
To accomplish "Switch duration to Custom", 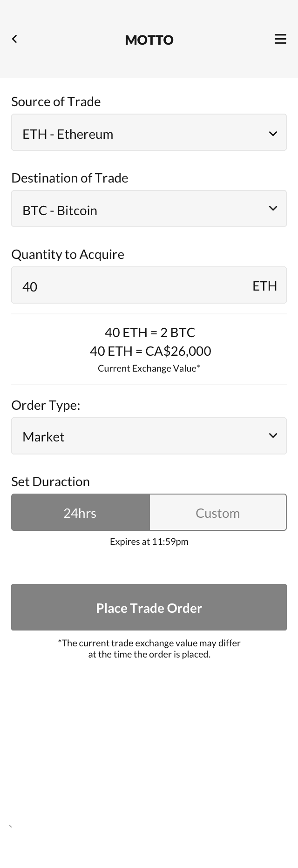I will (218, 512).
